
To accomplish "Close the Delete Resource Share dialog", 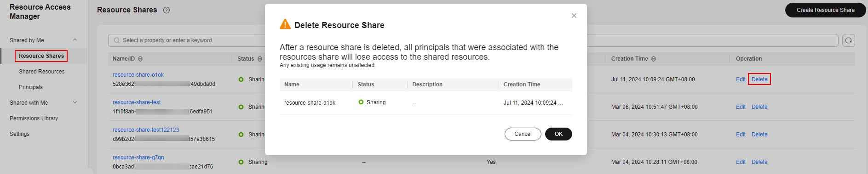I will (574, 16).
